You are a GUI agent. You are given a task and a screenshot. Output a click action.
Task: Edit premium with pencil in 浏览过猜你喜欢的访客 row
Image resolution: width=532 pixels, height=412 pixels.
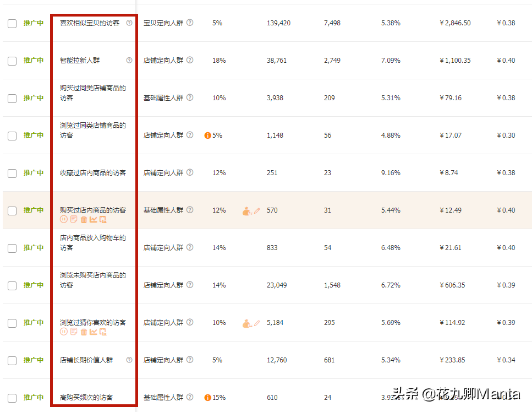pos(257,323)
